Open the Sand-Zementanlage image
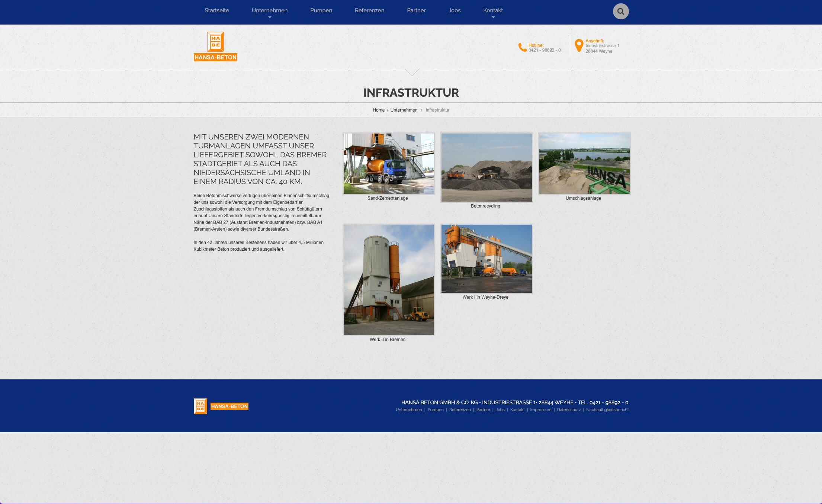Screen dimensions: 822x504 389,163
